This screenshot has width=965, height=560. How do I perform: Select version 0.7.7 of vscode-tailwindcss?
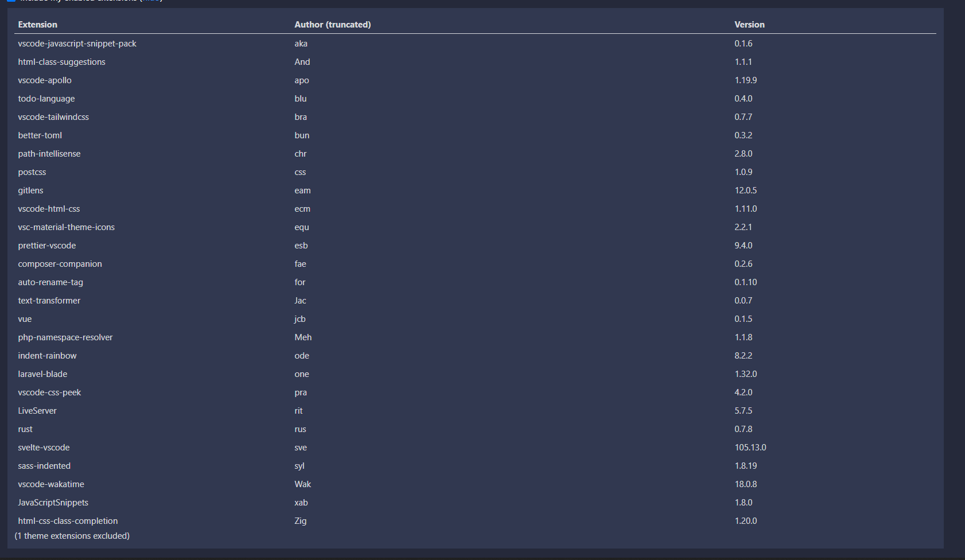[x=744, y=117]
